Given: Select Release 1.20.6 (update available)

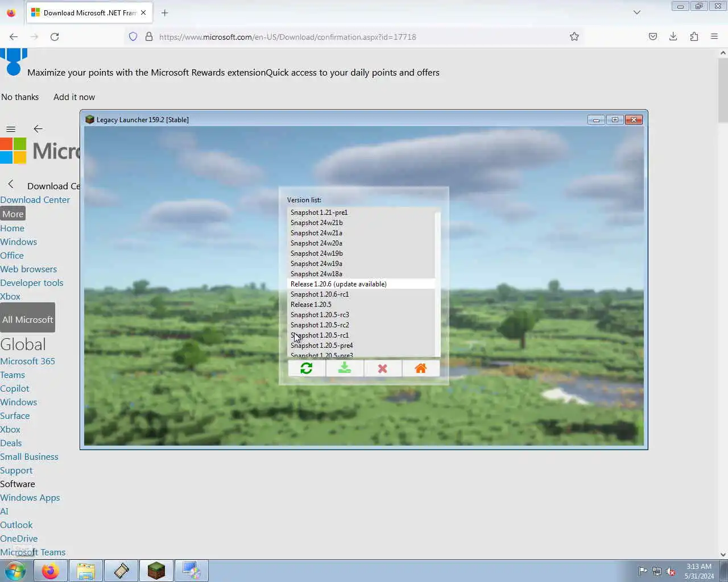Looking at the screenshot, I should tap(361, 284).
